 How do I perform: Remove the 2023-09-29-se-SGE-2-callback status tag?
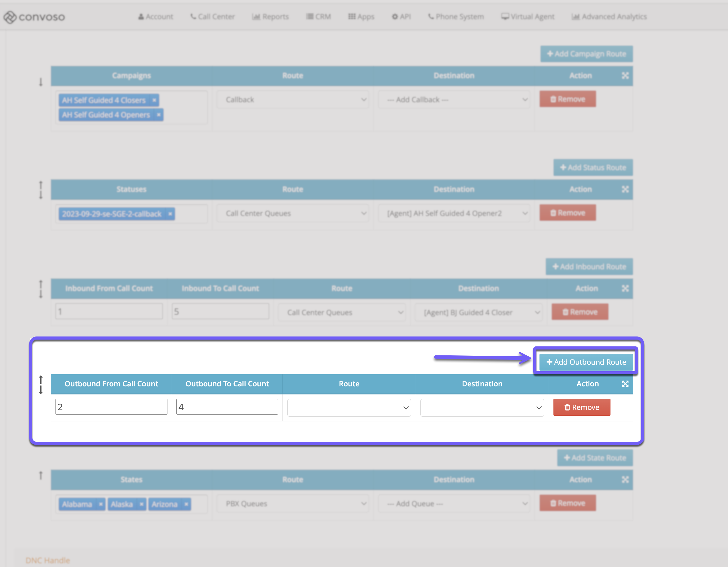170,214
